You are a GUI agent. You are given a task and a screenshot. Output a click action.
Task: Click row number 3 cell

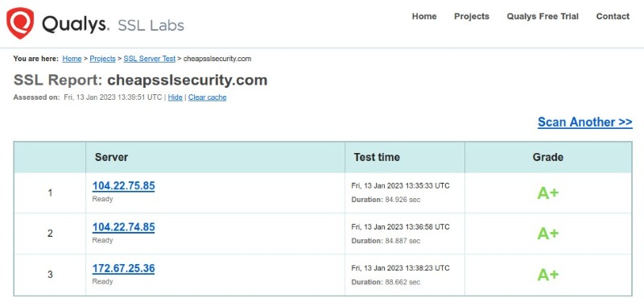pyautogui.click(x=50, y=275)
